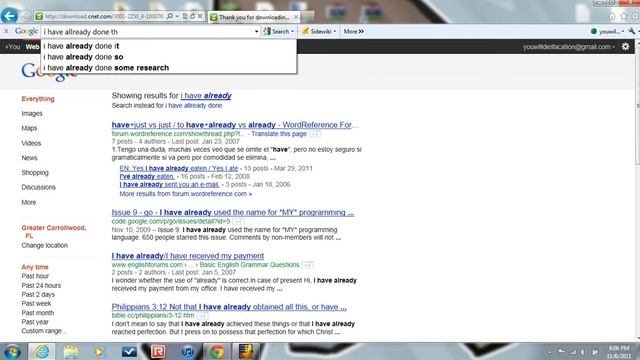Click the browser forward arrow button
This screenshot has height=360, width=640.
[26, 16]
